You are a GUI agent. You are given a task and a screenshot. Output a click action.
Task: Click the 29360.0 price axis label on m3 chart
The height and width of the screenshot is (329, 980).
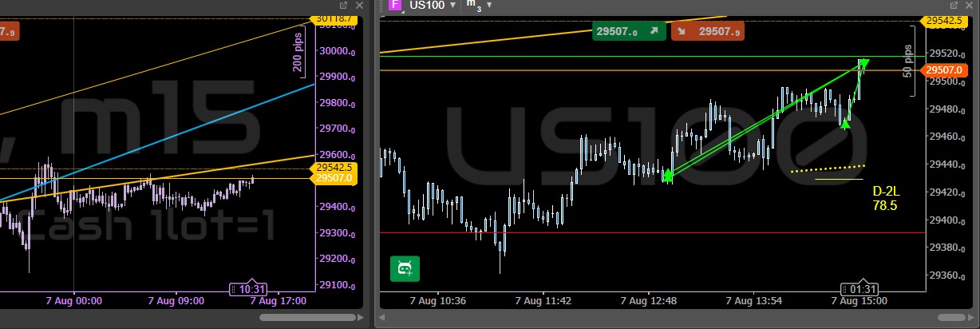946,275
